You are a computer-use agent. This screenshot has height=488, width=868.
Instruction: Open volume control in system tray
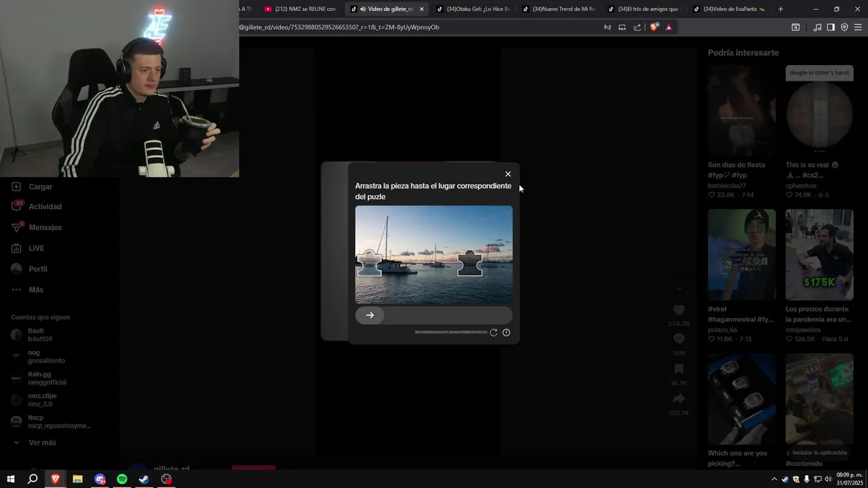point(828,479)
